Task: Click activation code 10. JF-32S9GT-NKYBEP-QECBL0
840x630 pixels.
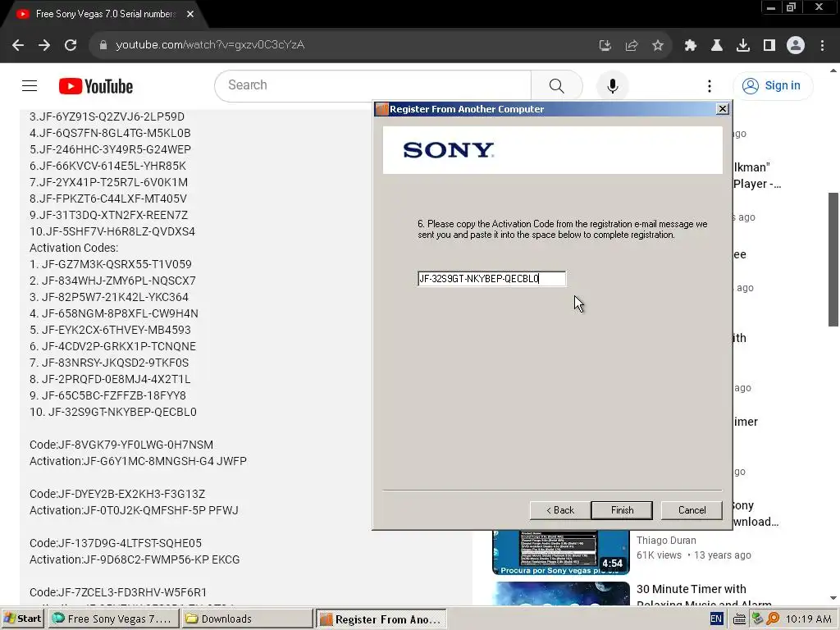Action: 113,412
